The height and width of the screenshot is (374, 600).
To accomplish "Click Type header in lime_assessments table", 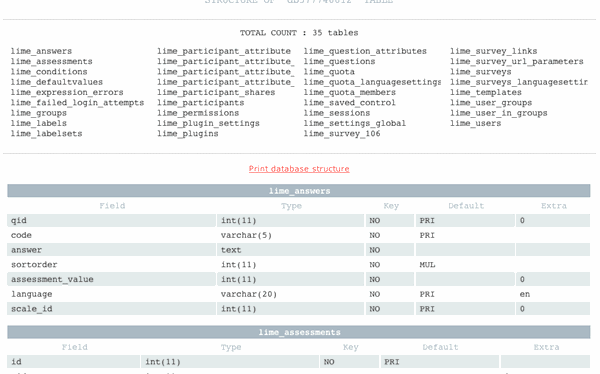I will tap(231, 347).
